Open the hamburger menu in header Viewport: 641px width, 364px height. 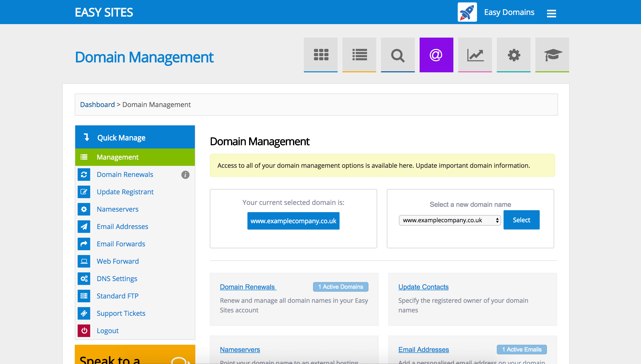551,13
